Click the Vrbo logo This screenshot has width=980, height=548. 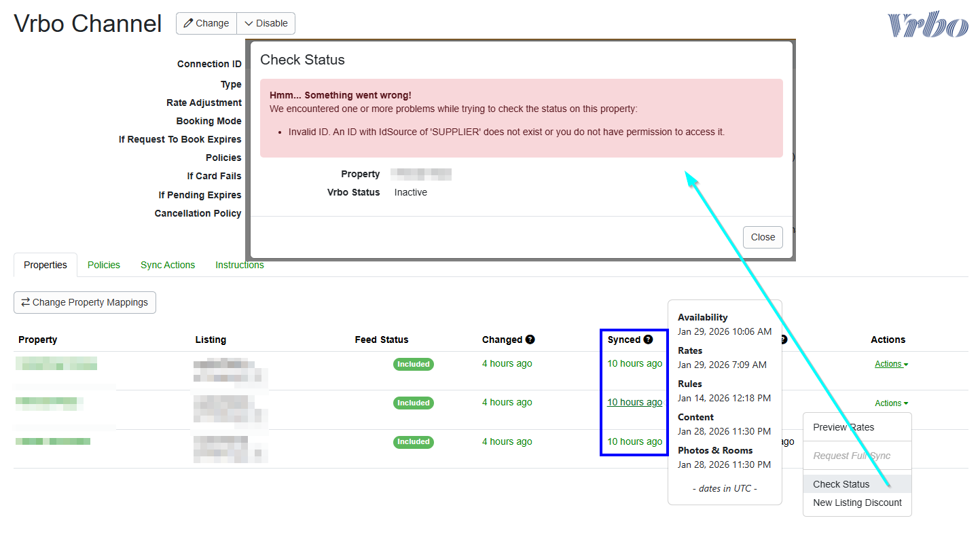tap(927, 24)
